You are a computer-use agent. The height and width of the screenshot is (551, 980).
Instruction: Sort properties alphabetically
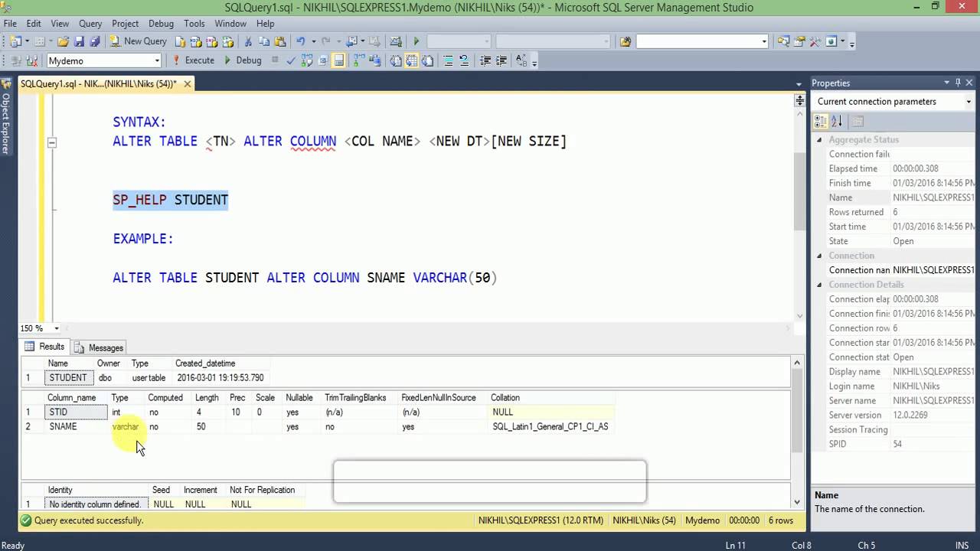tap(837, 121)
